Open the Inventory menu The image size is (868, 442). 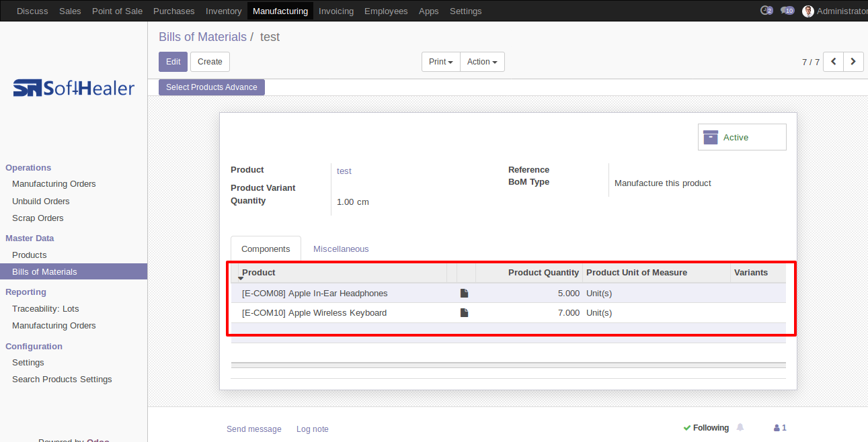(x=223, y=11)
